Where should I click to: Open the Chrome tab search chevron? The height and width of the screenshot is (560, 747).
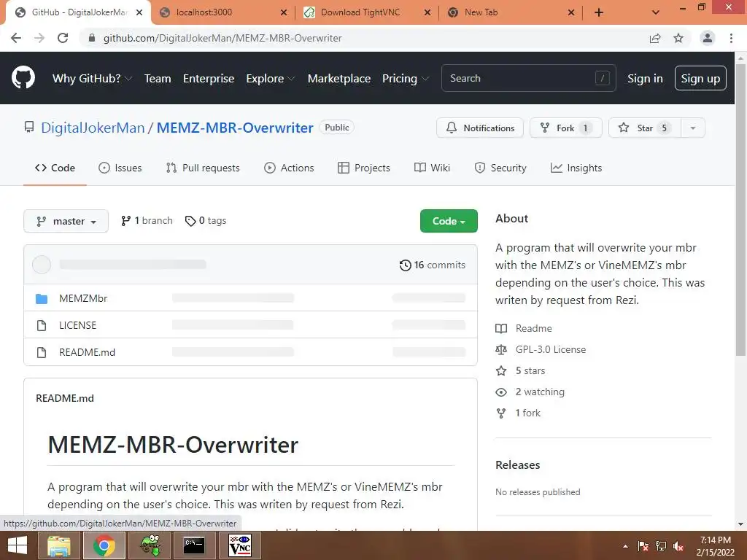tap(656, 12)
